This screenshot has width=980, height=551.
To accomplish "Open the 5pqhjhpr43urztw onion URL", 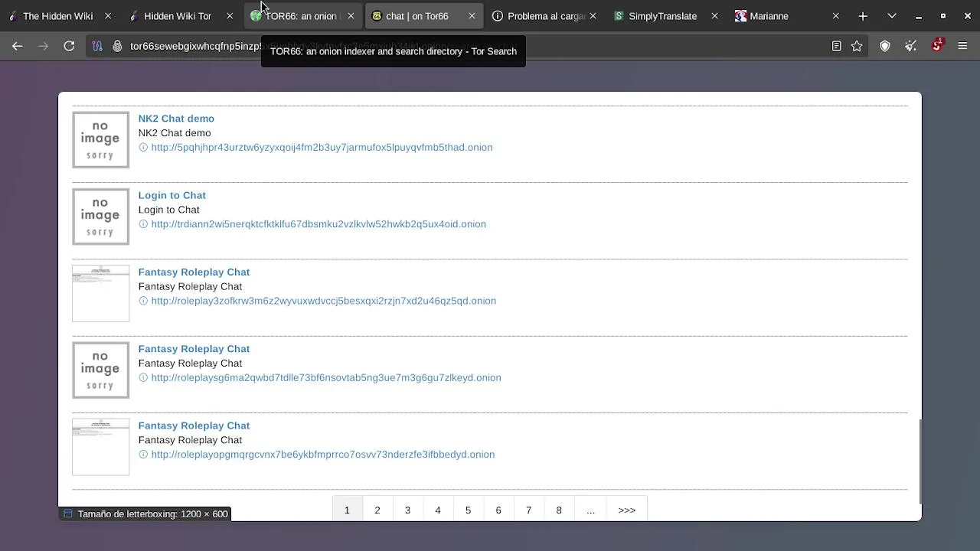I will 322,147.
